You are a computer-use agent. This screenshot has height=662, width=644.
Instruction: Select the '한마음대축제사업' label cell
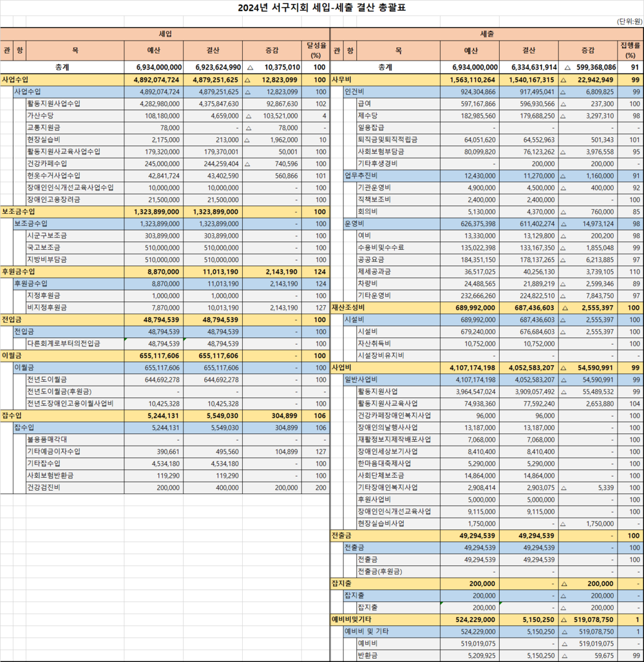click(398, 464)
